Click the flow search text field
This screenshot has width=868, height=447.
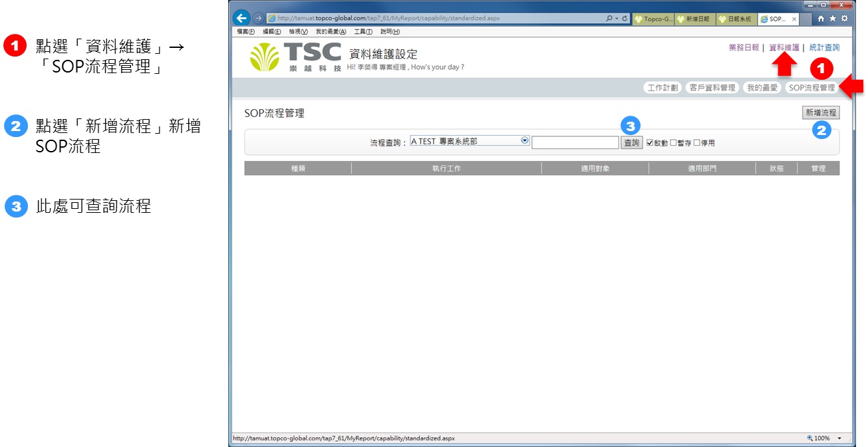pyautogui.click(x=575, y=143)
